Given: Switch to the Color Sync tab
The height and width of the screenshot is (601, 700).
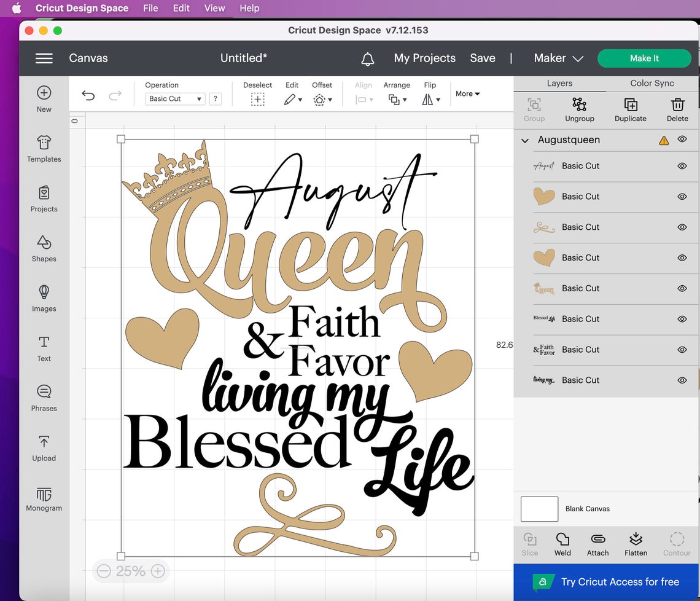Looking at the screenshot, I should click(x=653, y=83).
